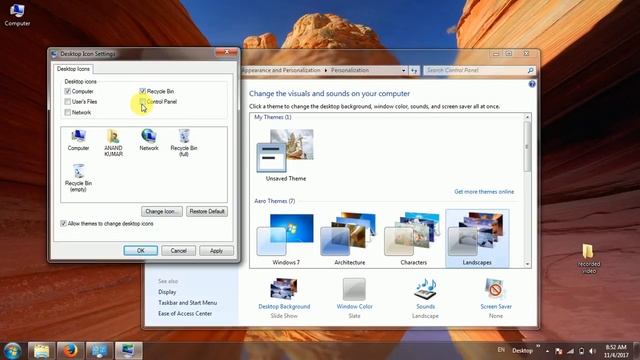Viewport: 640px width, 360px height.
Task: Click the volume icon in the system tray
Action: 592,351
